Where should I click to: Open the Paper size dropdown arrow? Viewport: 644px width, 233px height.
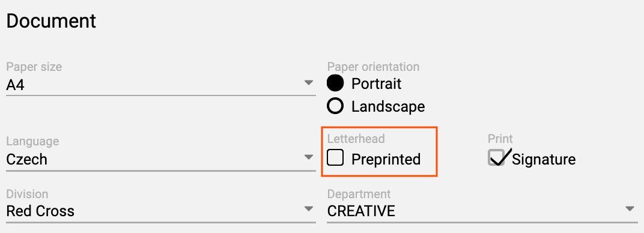click(x=308, y=83)
